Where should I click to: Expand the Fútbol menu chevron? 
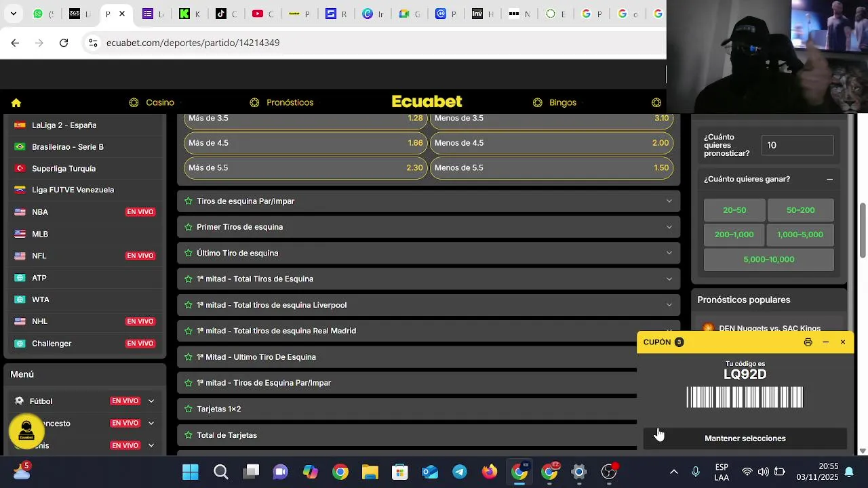click(151, 401)
